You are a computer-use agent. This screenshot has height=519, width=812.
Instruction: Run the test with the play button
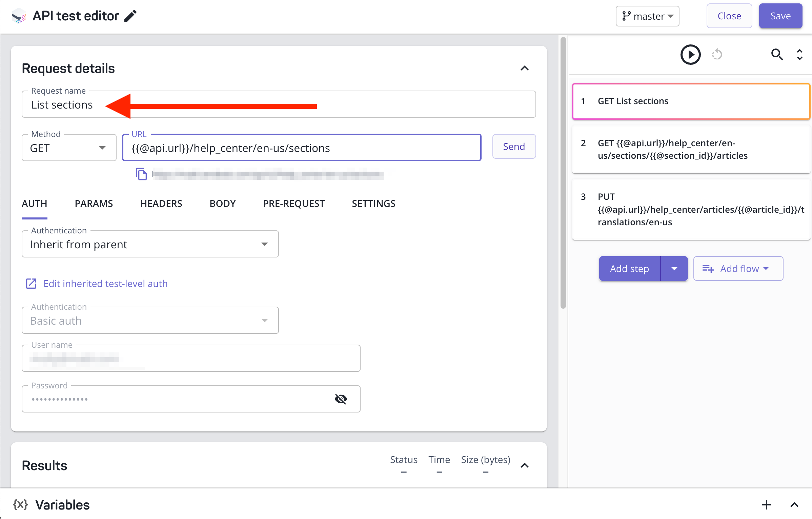click(x=690, y=55)
